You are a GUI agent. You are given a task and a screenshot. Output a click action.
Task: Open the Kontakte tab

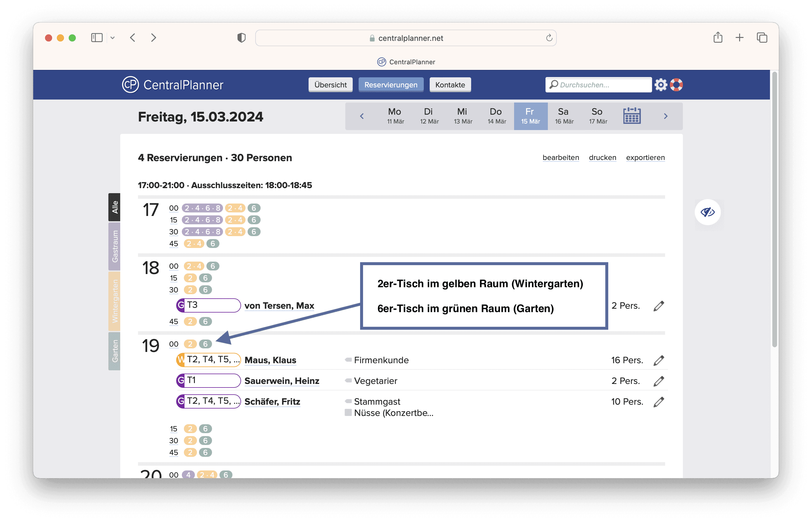450,85
